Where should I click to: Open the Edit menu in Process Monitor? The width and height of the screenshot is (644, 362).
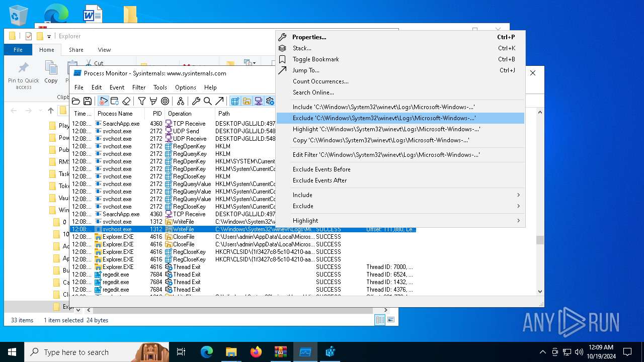pyautogui.click(x=97, y=87)
